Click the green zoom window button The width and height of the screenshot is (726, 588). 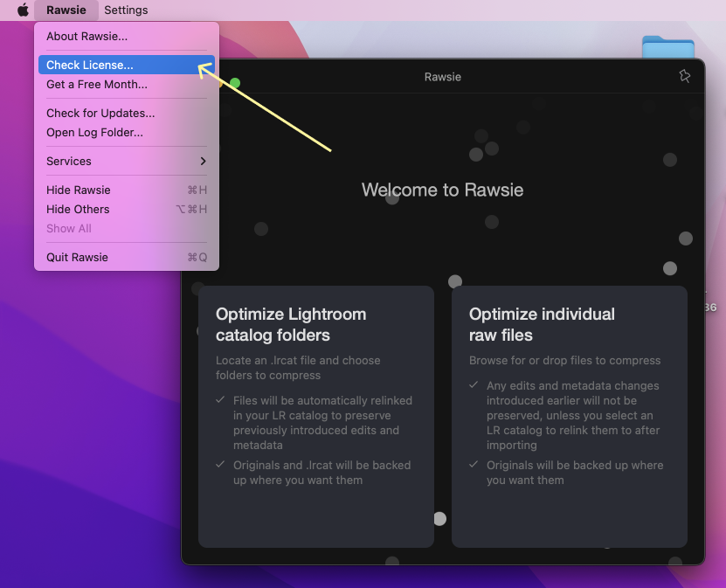point(235,83)
